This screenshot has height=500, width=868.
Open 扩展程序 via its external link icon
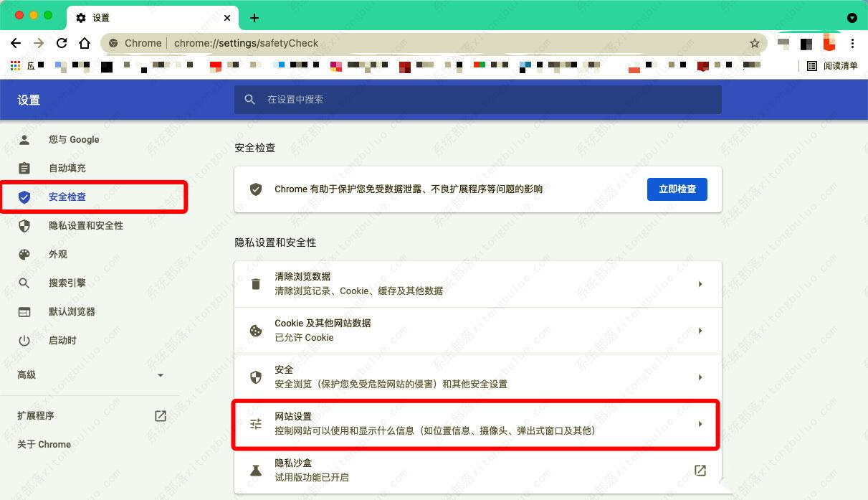160,415
